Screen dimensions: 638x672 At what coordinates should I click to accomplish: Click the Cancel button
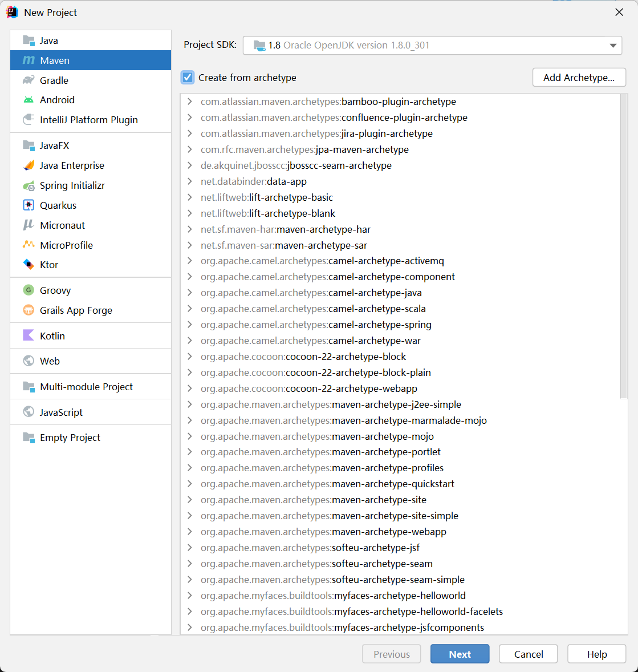528,654
